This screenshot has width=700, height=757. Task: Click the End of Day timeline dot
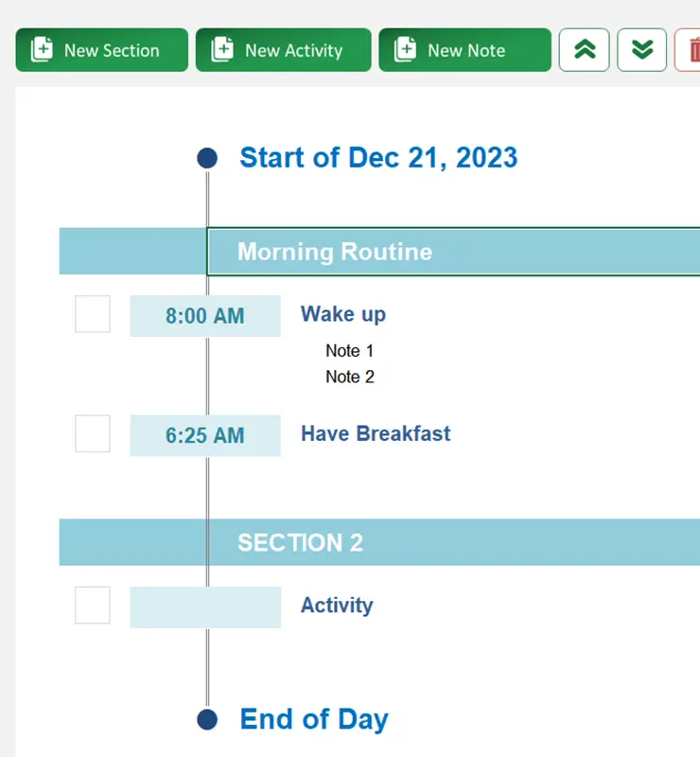[207, 720]
